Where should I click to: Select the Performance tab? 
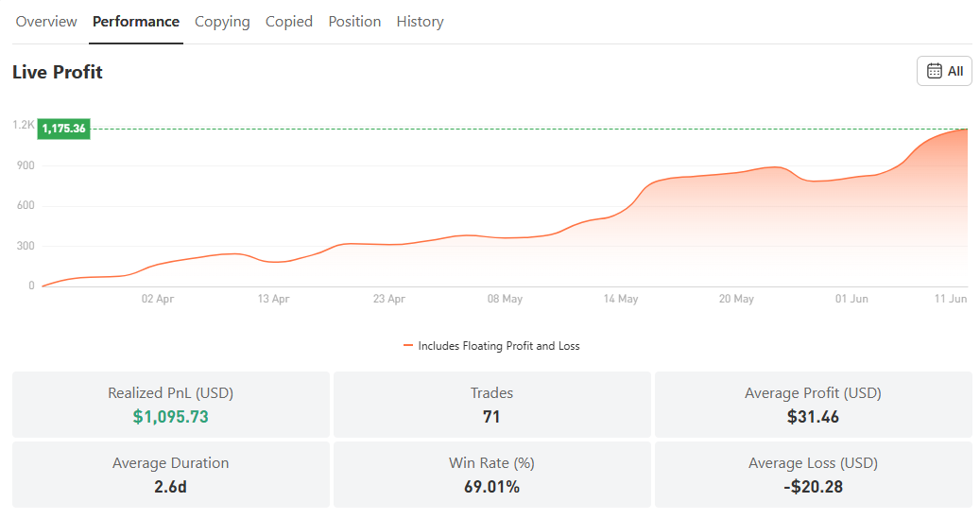point(136,22)
